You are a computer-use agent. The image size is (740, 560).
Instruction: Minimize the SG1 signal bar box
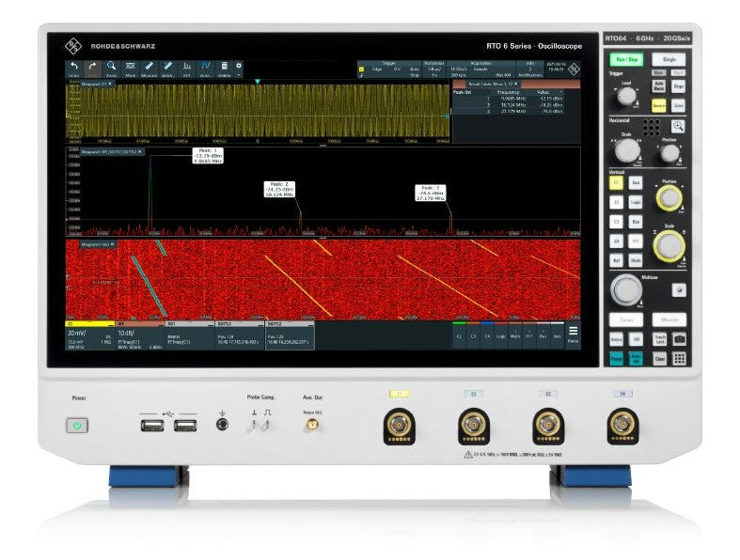pos(210,324)
